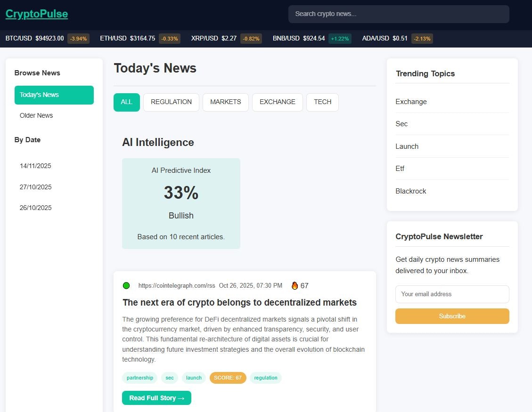The height and width of the screenshot is (412, 532).
Task: Expand the 27/10/2025 date entry
Action: pos(35,187)
